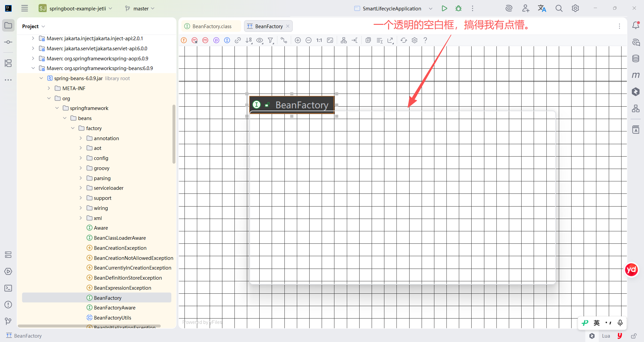The height and width of the screenshot is (342, 644).
Task: Collapse the factory folder
Action: (x=73, y=128)
